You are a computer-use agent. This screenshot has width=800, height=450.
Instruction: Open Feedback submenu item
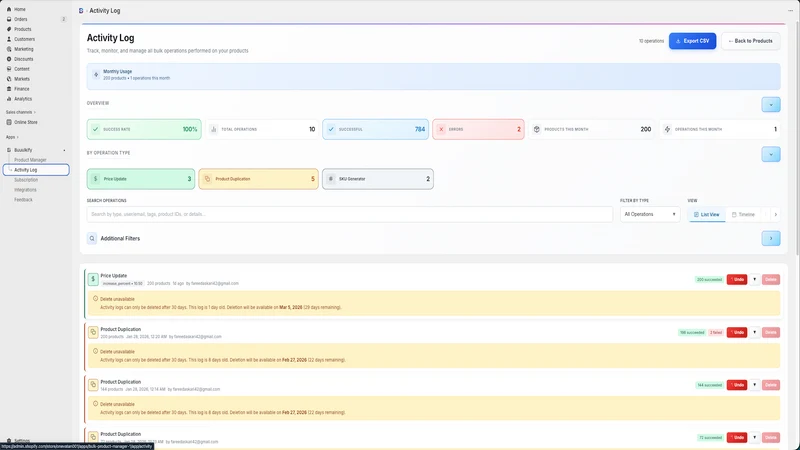click(x=23, y=199)
